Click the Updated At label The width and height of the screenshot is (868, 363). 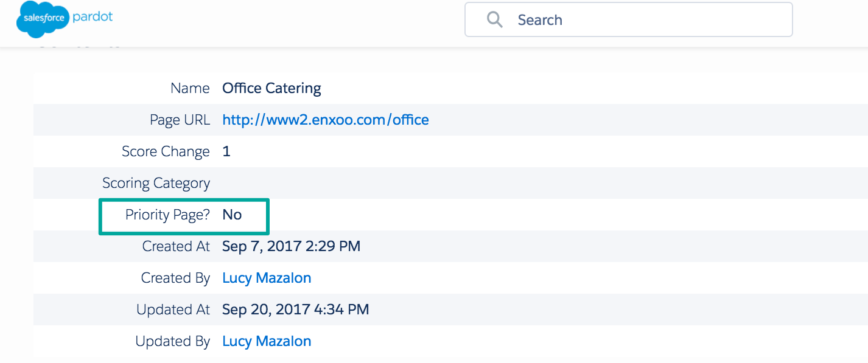[173, 309]
